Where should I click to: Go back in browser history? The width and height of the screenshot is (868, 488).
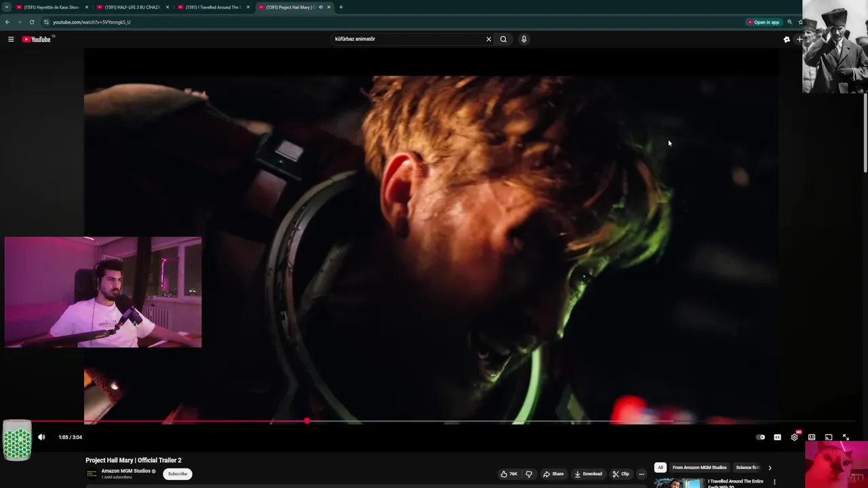click(x=7, y=22)
